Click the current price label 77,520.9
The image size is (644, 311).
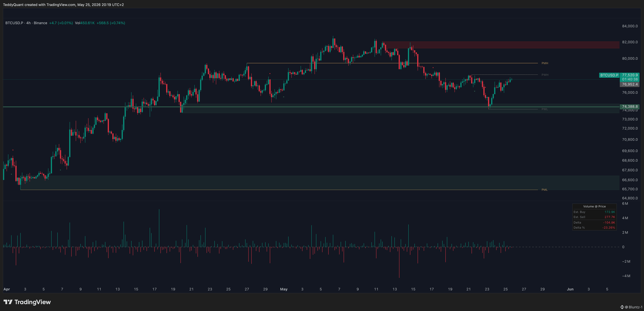tap(630, 75)
